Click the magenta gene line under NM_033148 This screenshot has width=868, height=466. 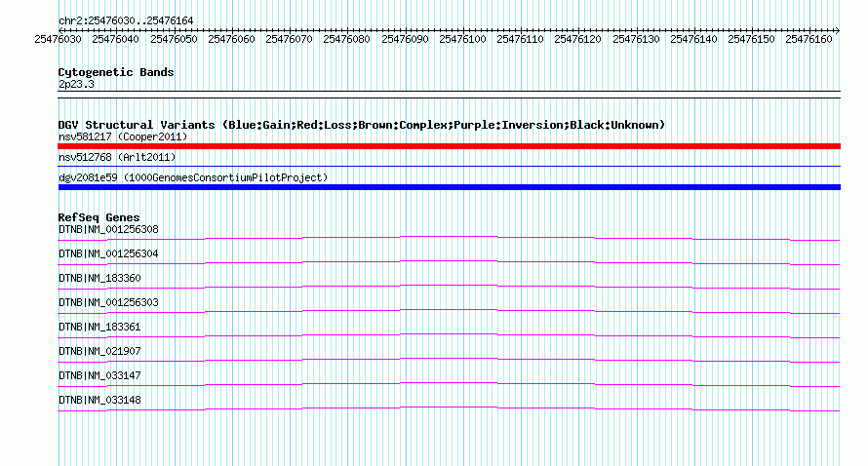(449, 408)
